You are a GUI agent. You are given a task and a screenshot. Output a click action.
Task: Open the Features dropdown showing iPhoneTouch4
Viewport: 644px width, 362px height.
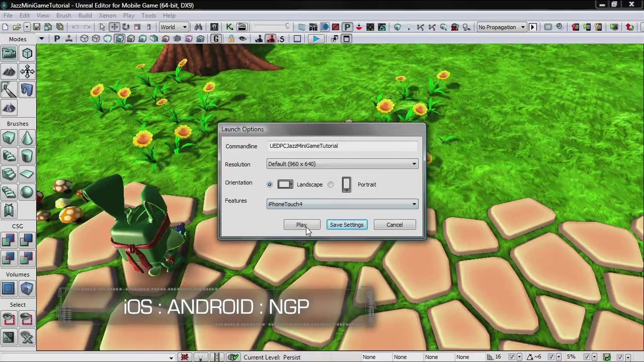342,204
